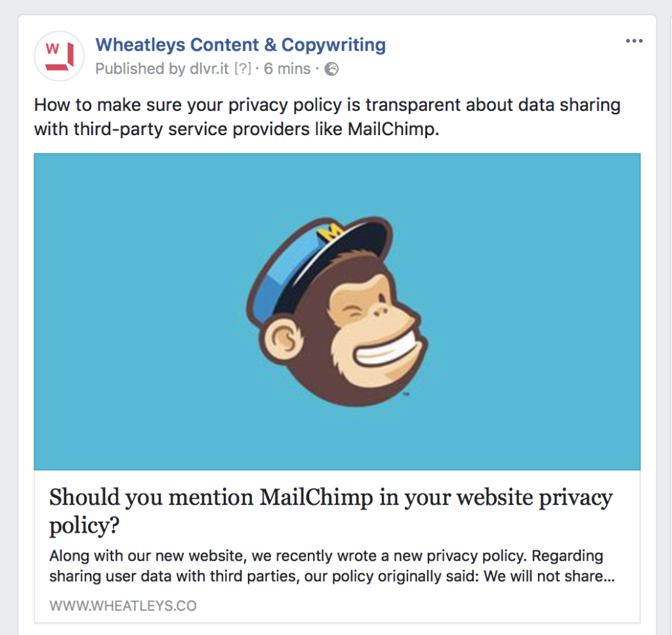The width and height of the screenshot is (672, 635).
Task: Click the word 'policy?' in article headline
Action: [84, 525]
